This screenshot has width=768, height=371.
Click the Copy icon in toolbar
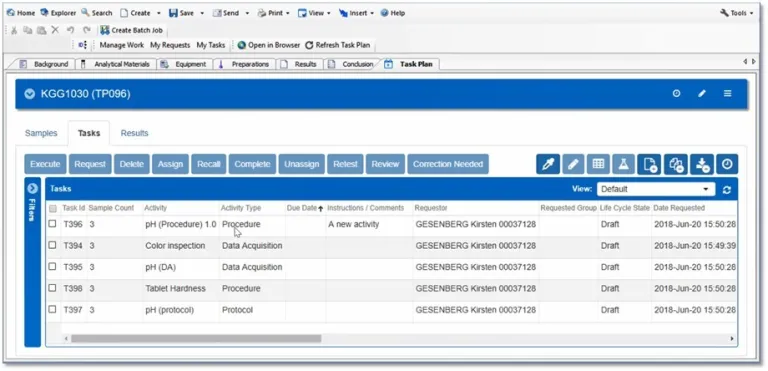(x=27, y=30)
